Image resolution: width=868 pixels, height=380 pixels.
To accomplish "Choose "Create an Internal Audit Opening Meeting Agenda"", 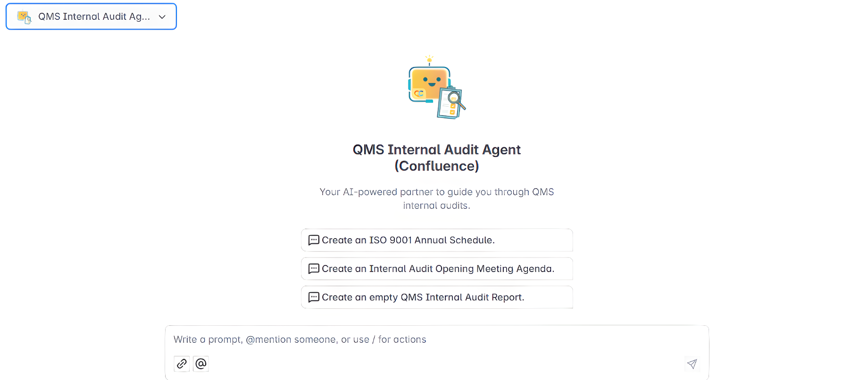I will (438, 269).
